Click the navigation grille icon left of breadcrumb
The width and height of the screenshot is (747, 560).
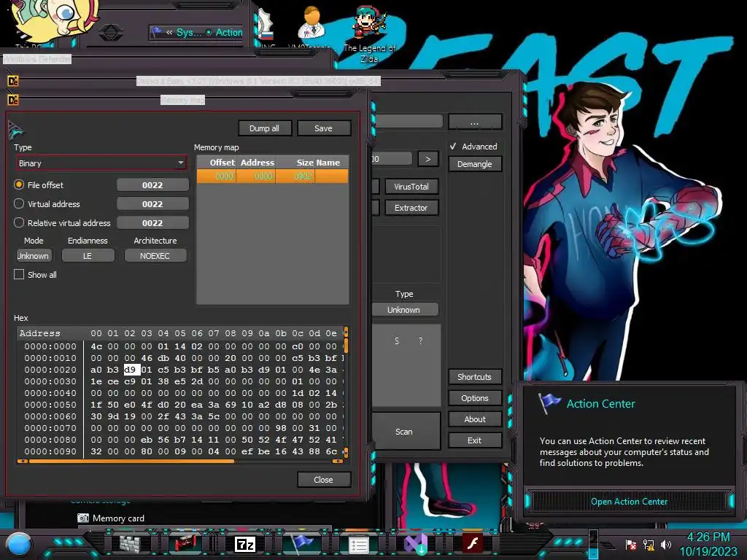pos(111,32)
